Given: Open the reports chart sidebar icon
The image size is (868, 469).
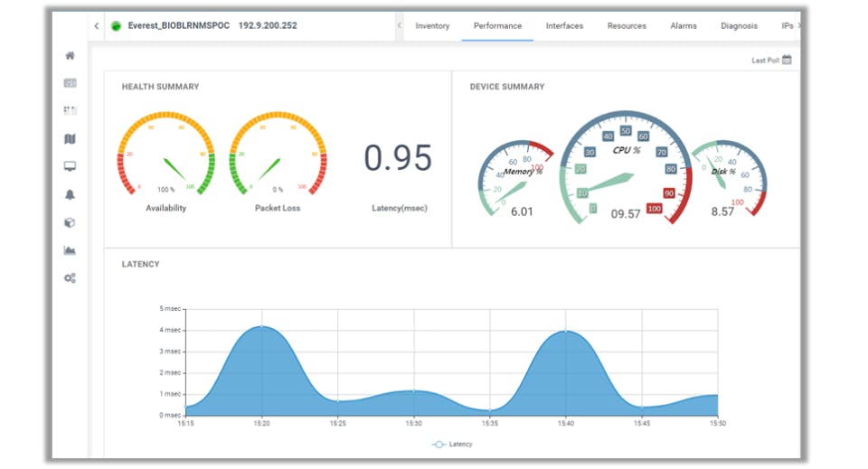Looking at the screenshot, I should pos(70,250).
